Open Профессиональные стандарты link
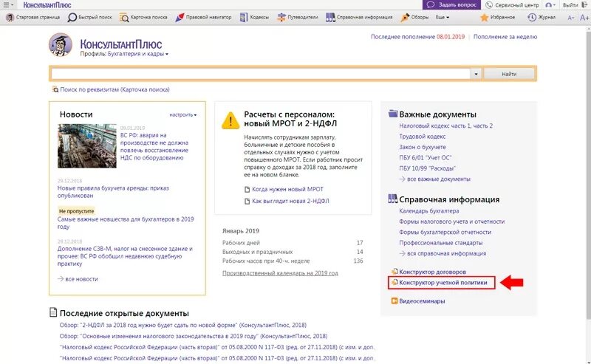This screenshot has height=364, width=591. click(440, 243)
